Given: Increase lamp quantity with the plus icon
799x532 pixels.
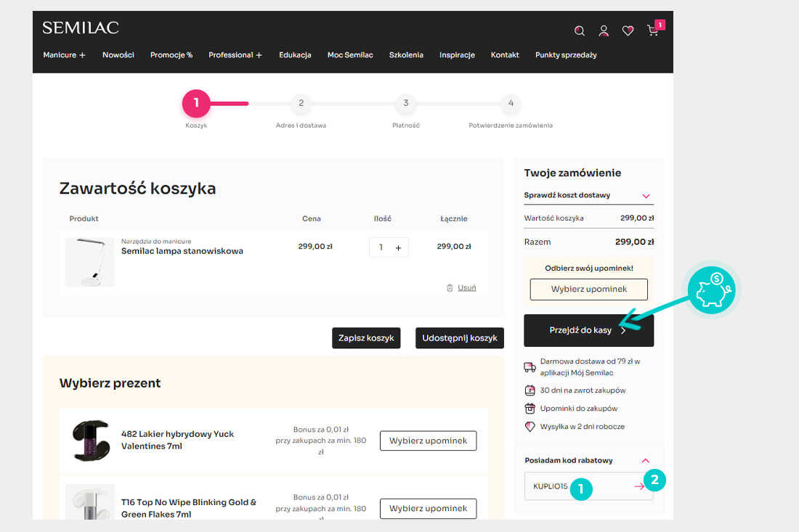Looking at the screenshot, I should [x=399, y=248].
